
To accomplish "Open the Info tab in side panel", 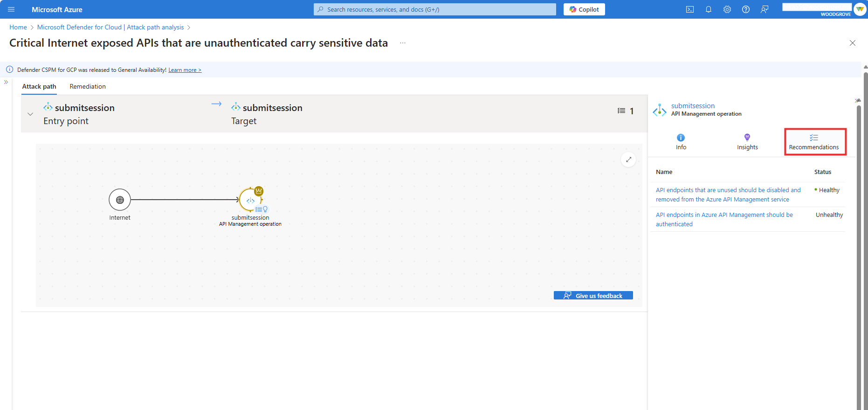I will coord(681,142).
